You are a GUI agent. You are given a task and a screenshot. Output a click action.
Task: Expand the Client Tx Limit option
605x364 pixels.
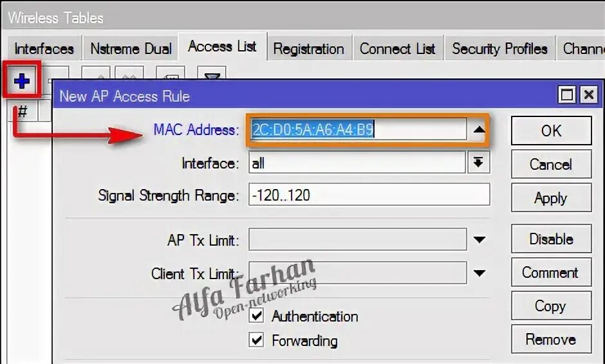pos(479,273)
